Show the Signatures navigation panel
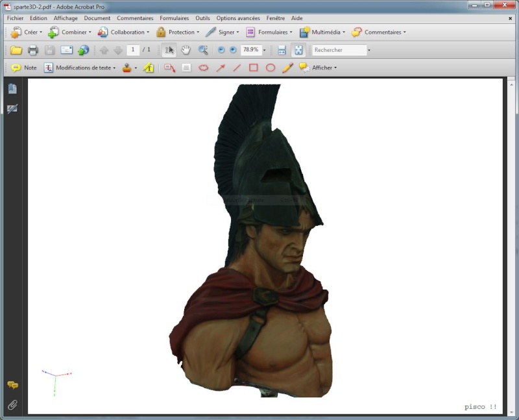 [12, 108]
